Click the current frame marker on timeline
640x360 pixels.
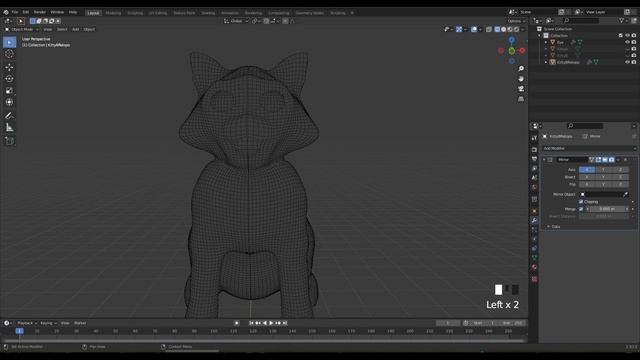[x=19, y=331]
